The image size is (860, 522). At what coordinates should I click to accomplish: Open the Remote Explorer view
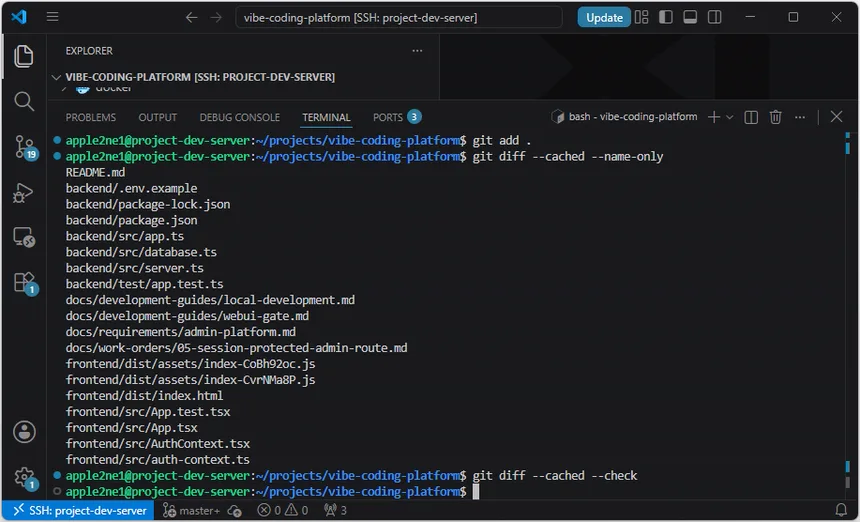point(24,237)
